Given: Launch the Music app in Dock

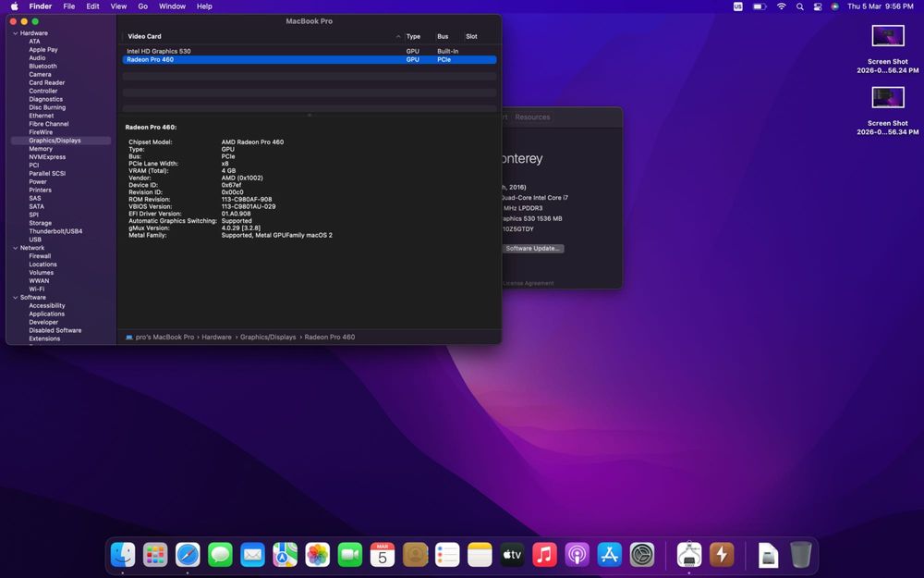Looking at the screenshot, I should click(x=544, y=555).
